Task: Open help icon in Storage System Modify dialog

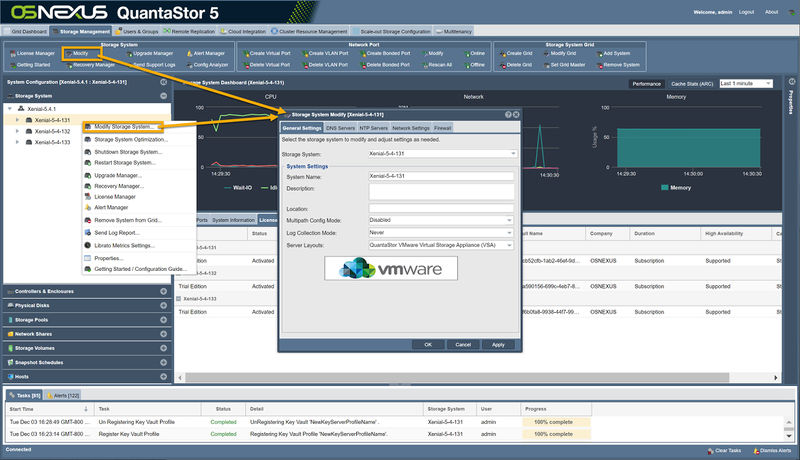Action: click(508, 115)
